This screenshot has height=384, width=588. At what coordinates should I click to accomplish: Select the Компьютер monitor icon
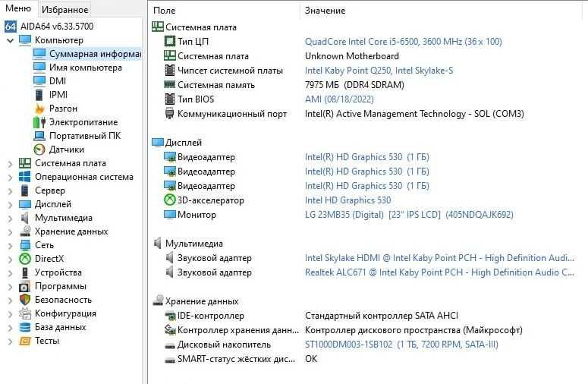[25, 39]
